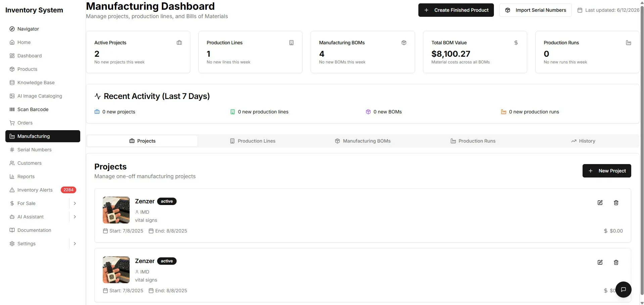
Task: Edit the first Zenzer project
Action: click(600, 203)
